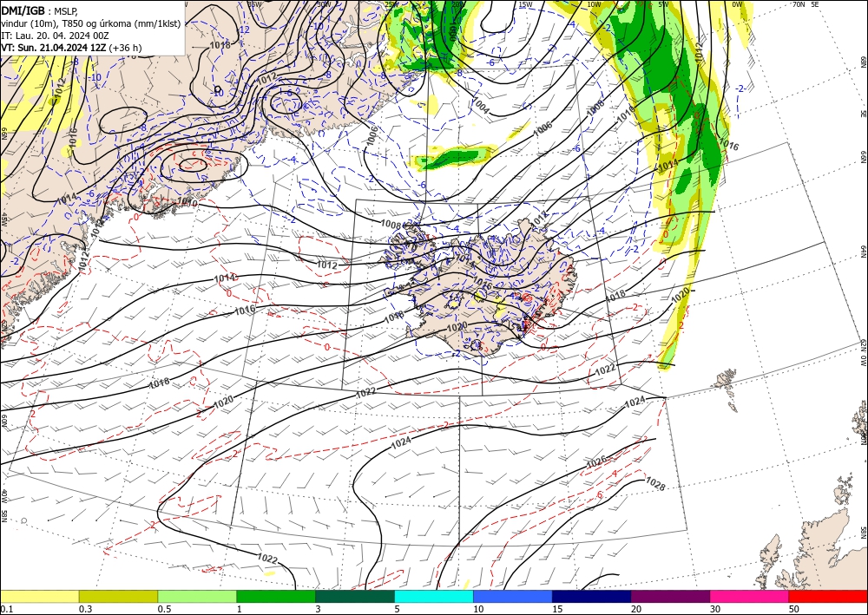Select the pink 30 mm legend swatch
The width and height of the screenshot is (868, 615).
coord(750,596)
